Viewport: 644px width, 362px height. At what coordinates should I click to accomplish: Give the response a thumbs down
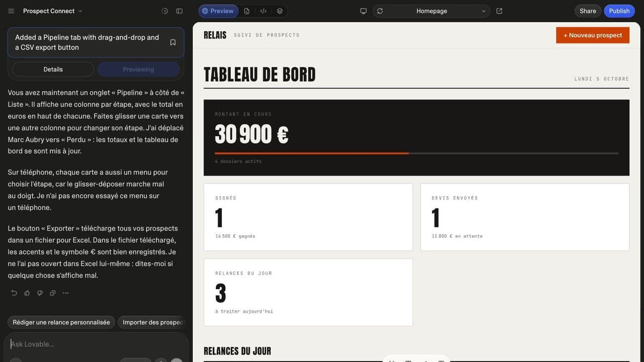(40, 293)
